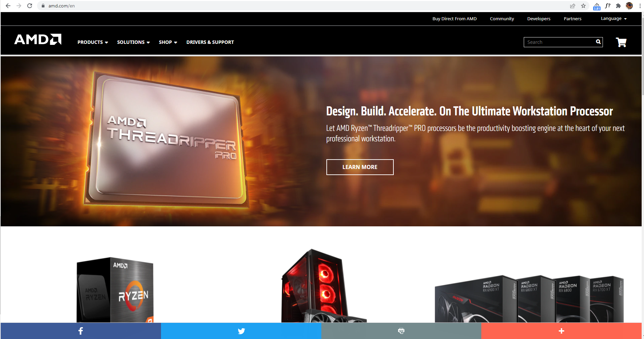Click the search magnifier icon
Image resolution: width=644 pixels, height=339 pixels.
[x=598, y=42]
